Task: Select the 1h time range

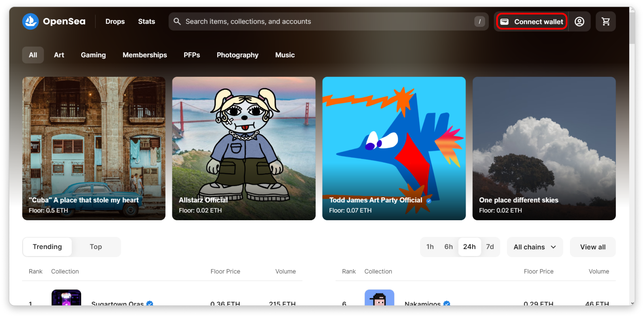Action: tap(430, 247)
